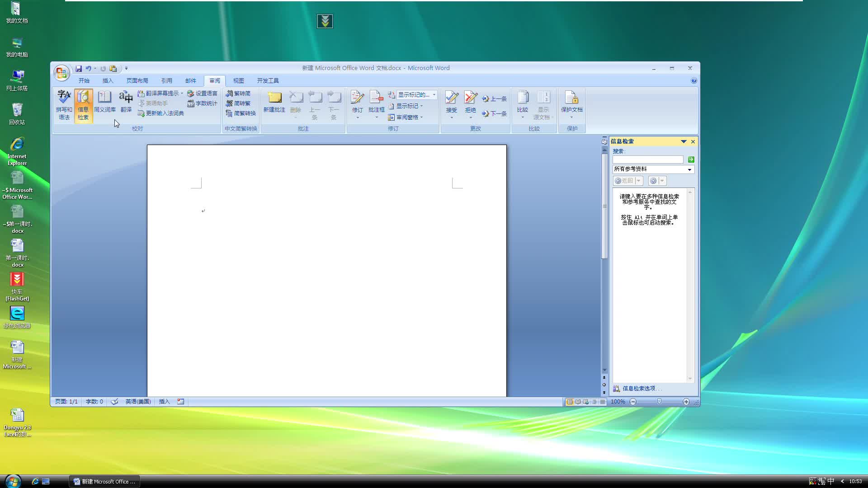This screenshot has height=488, width=868.
Task: Expand the 所有参考资料 reference dropdown
Action: (x=689, y=169)
